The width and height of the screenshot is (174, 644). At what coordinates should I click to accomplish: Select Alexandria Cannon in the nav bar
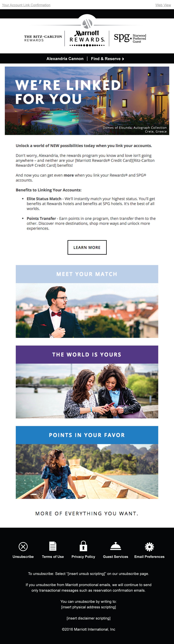65,59
